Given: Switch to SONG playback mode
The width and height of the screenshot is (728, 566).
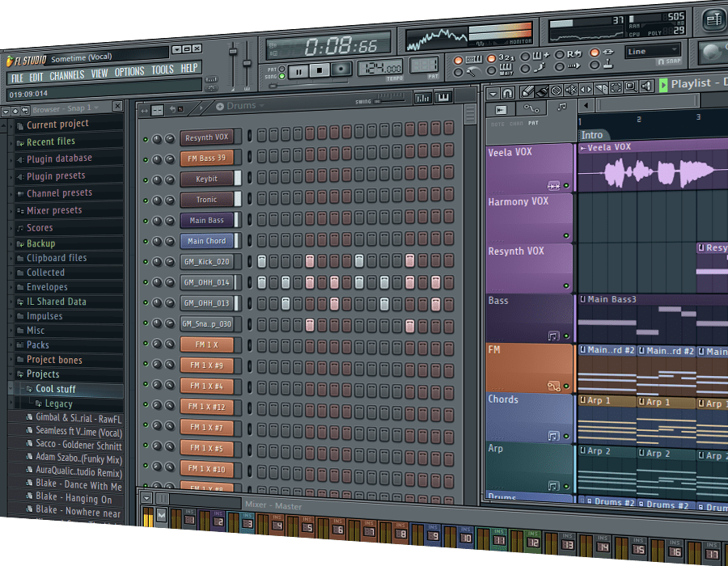Looking at the screenshot, I should (281, 76).
